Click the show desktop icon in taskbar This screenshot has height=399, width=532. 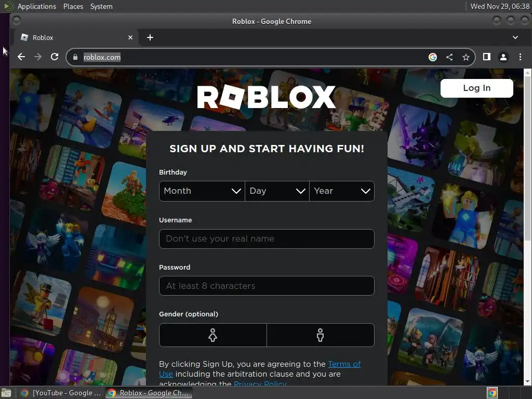tap(6, 393)
